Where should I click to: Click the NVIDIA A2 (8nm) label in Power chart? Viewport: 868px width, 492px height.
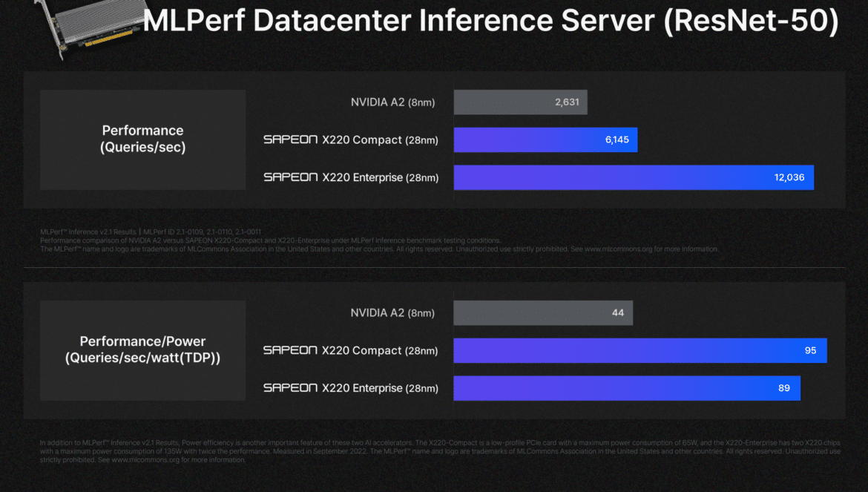pos(392,313)
